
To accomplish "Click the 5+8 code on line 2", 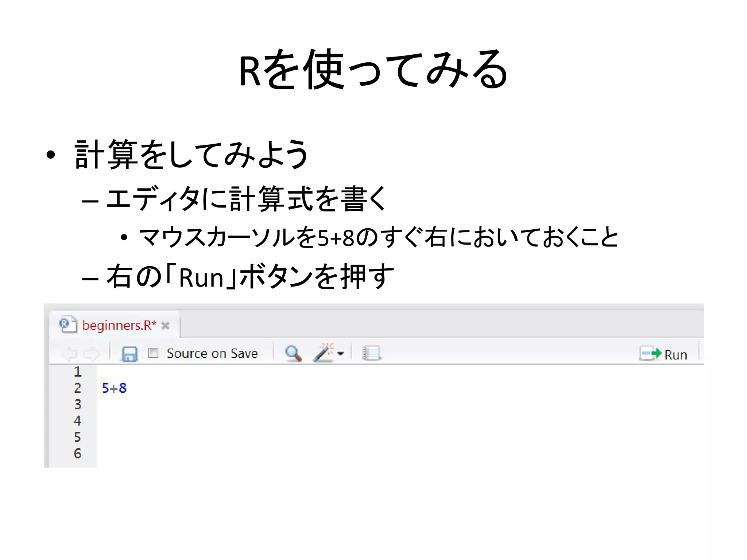I will tap(114, 388).
